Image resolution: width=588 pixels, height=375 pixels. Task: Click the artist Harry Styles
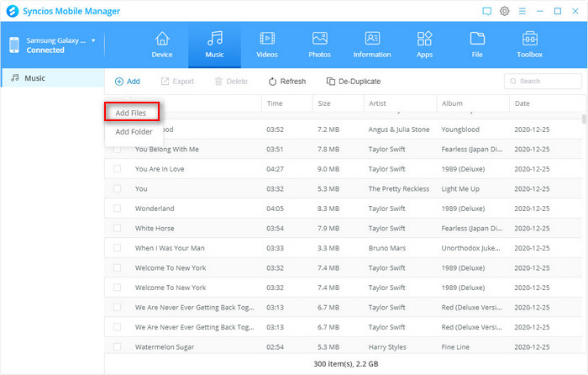[387, 347]
